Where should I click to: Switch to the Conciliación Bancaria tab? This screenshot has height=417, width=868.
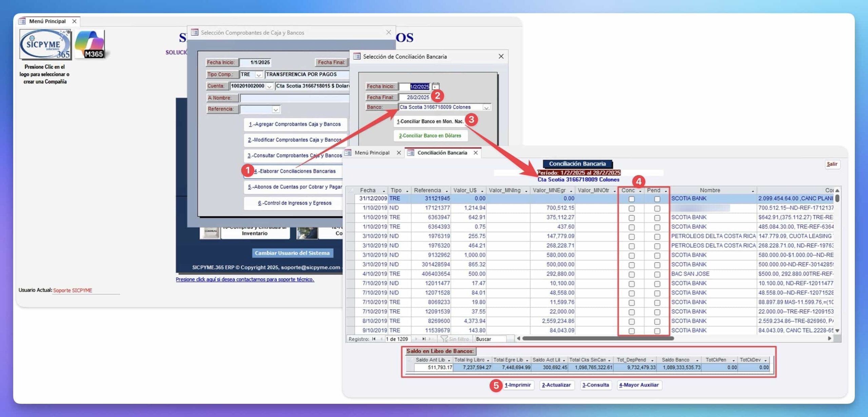(x=442, y=153)
